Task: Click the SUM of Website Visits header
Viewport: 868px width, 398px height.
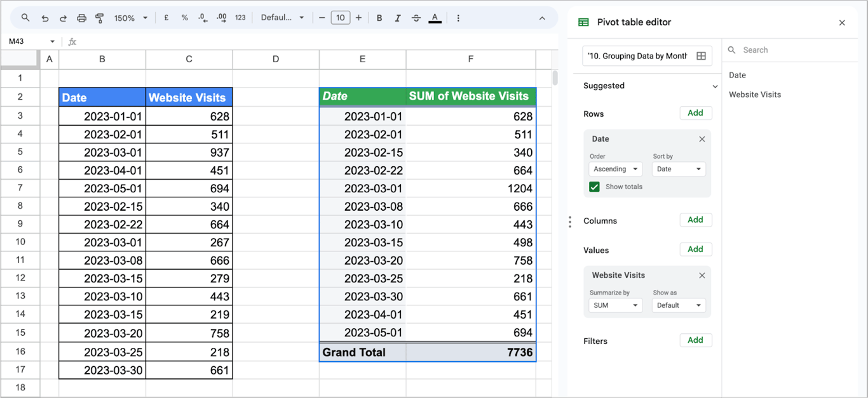Action: pyautogui.click(x=471, y=96)
